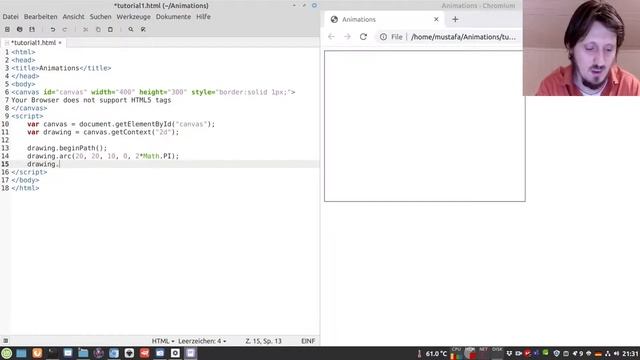Click line 15 'drawing.' in the editor
640x360 pixels.
point(43,164)
